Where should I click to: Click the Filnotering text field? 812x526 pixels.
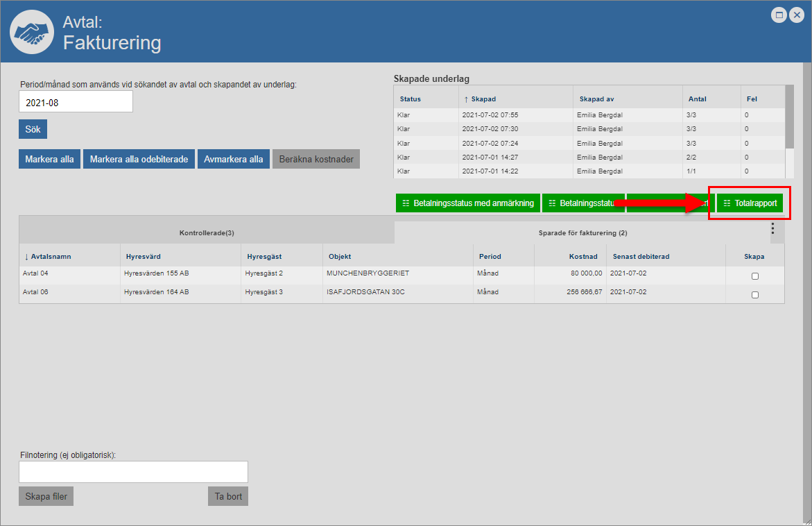coord(133,472)
